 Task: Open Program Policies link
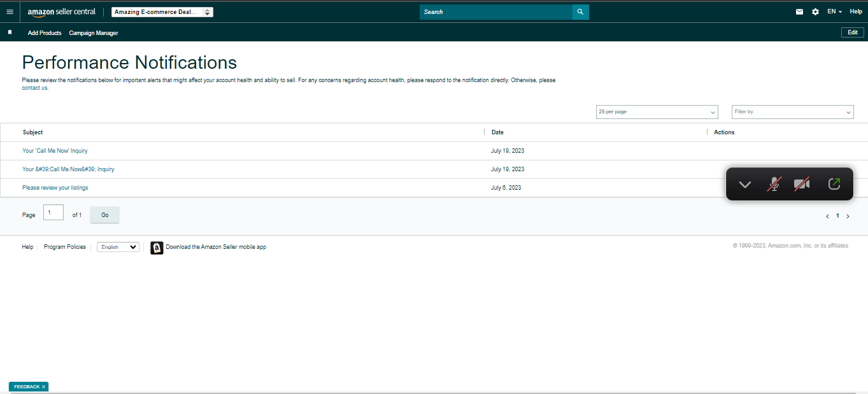point(65,247)
